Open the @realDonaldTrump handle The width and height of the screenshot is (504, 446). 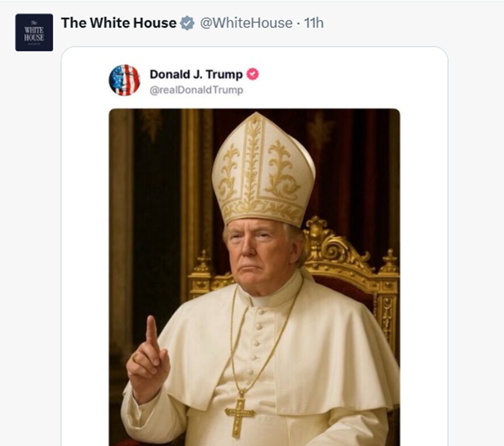[196, 90]
